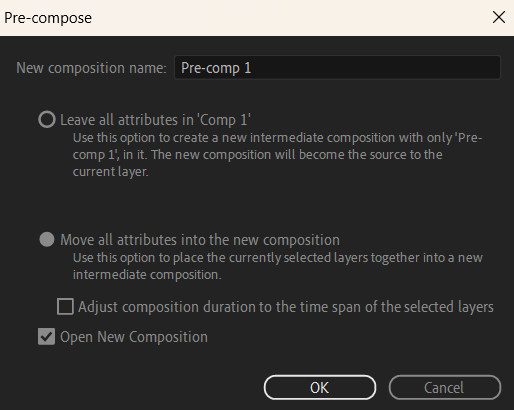Screen dimensions: 514x410
Task: Click the 'Adjust composition duration' label text
Action: point(286,307)
